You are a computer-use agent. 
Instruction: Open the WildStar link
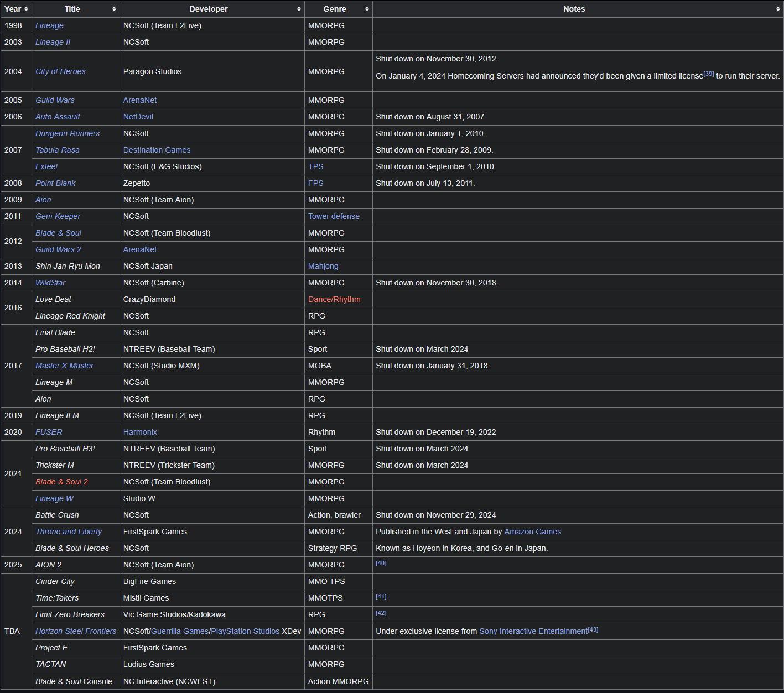click(x=50, y=283)
